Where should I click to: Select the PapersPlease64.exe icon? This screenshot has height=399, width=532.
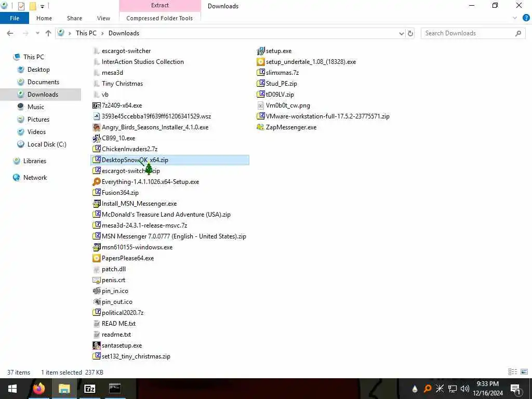(x=96, y=258)
